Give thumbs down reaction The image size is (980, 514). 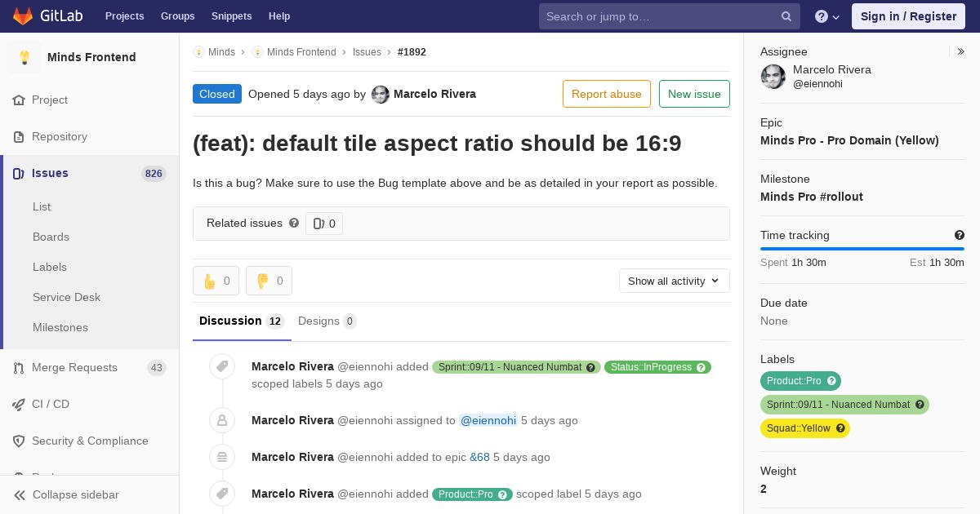pos(269,281)
